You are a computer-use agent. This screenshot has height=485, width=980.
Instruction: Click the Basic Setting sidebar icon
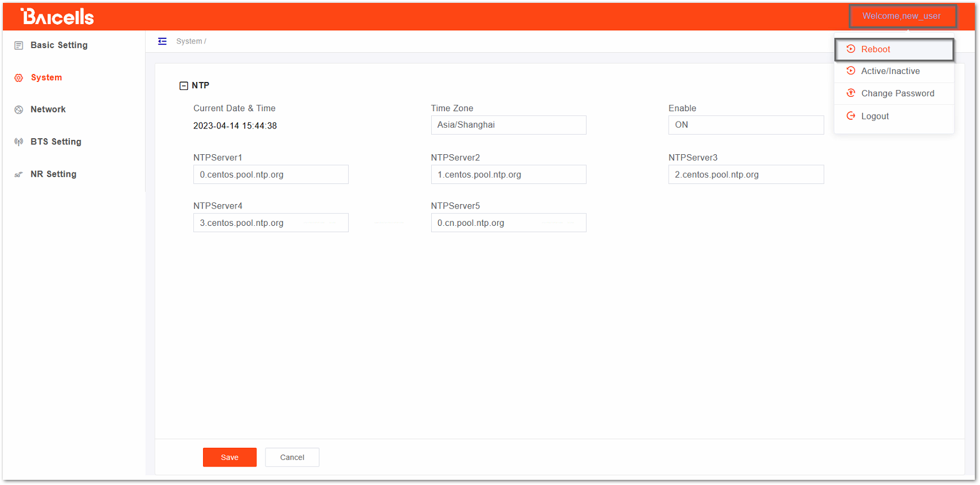click(x=19, y=45)
